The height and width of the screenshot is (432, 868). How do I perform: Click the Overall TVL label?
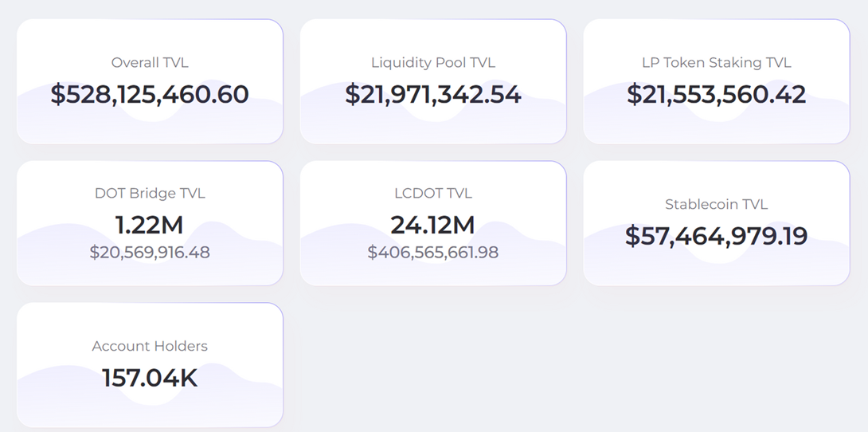[x=150, y=62]
